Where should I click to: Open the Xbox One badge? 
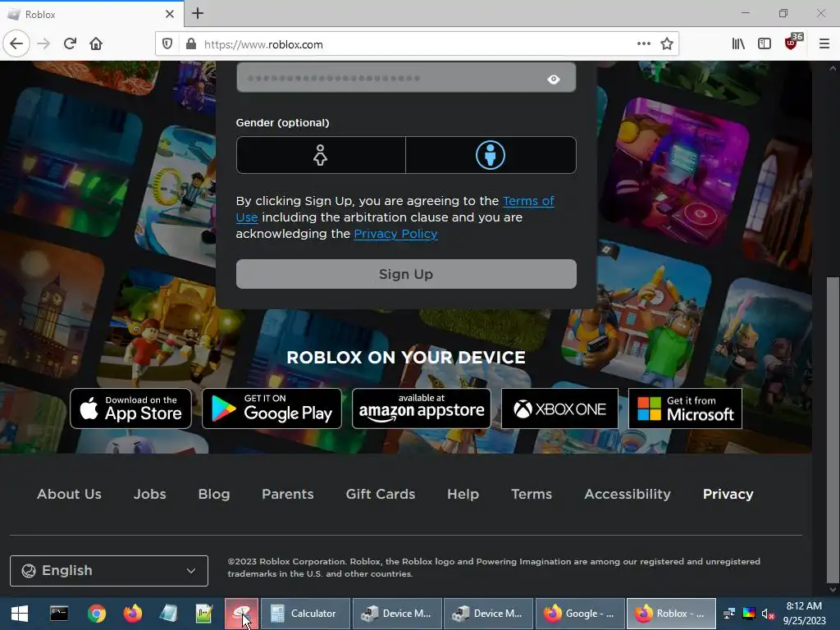point(559,409)
